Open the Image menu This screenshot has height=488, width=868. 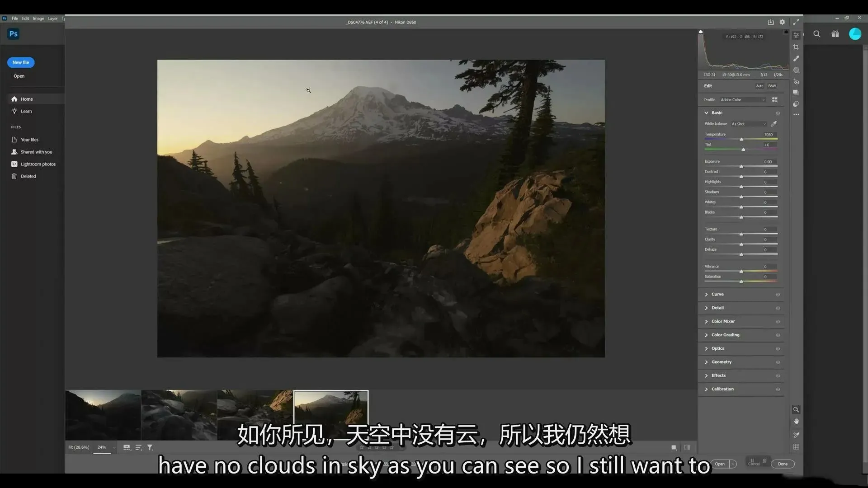point(38,19)
